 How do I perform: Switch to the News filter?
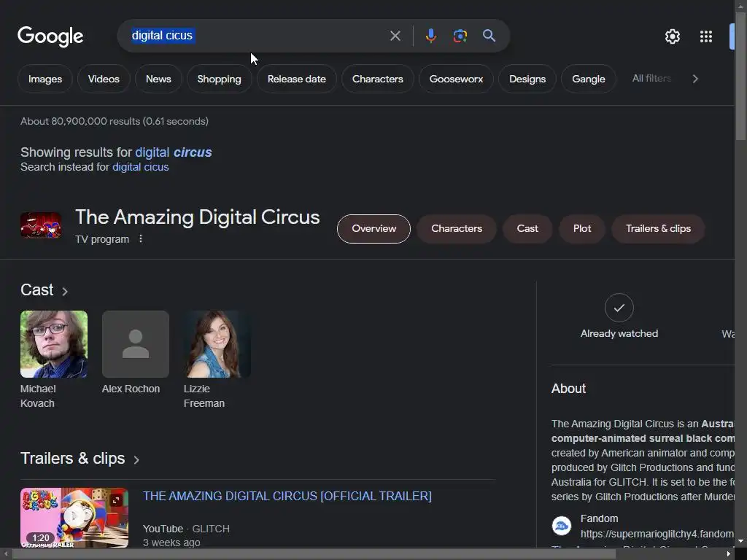[158, 79]
